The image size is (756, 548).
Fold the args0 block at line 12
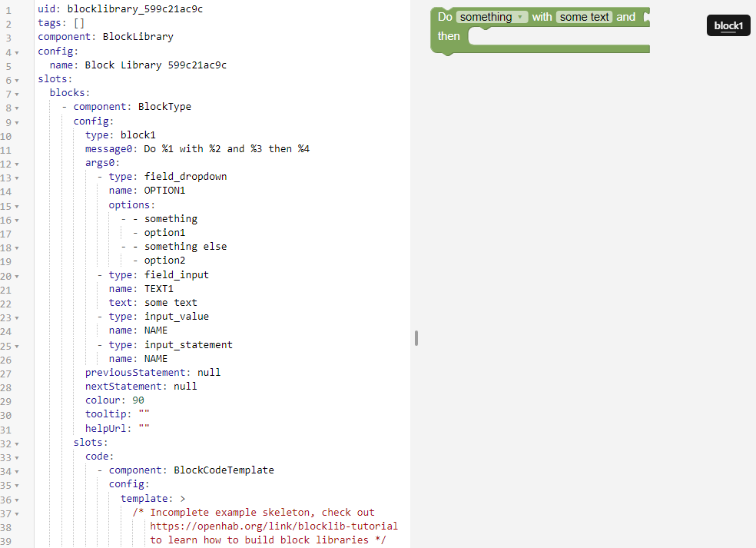[x=17, y=163]
